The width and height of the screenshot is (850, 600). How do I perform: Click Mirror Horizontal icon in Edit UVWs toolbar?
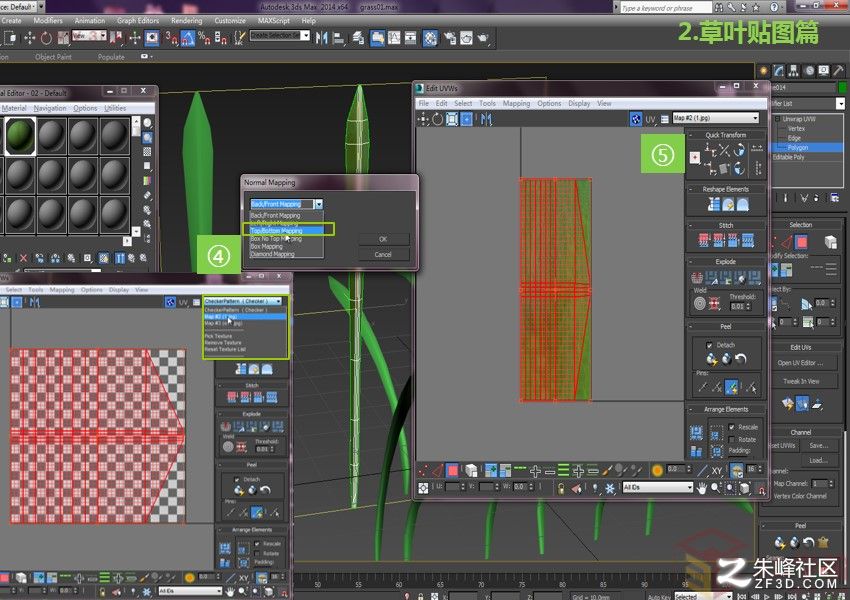pyautogui.click(x=486, y=119)
